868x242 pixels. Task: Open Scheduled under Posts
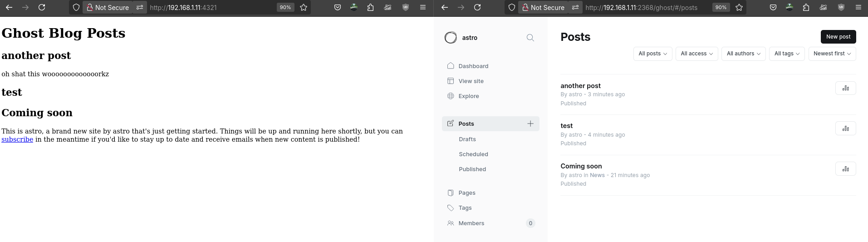pos(473,154)
